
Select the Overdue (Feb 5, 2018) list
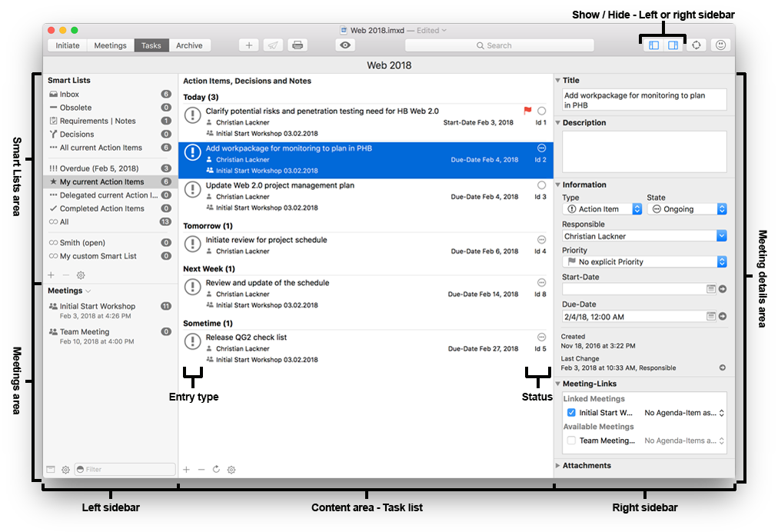110,168
